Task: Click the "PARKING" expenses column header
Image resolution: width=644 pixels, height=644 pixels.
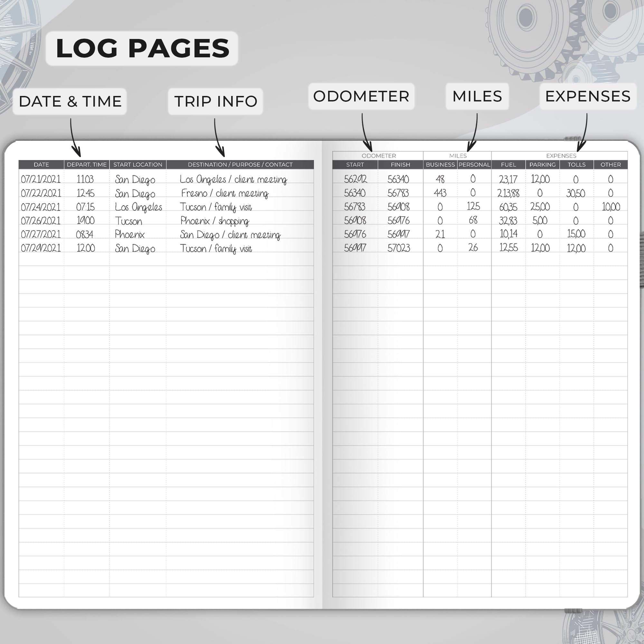Action: point(542,165)
